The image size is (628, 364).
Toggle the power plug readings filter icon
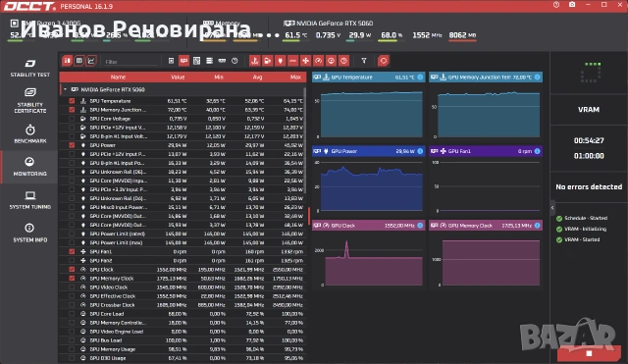(x=281, y=61)
